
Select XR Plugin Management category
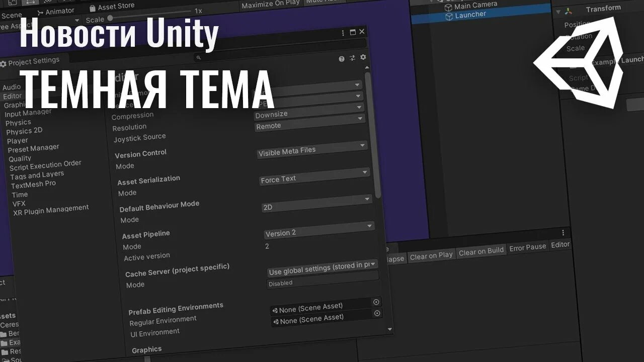tap(51, 210)
